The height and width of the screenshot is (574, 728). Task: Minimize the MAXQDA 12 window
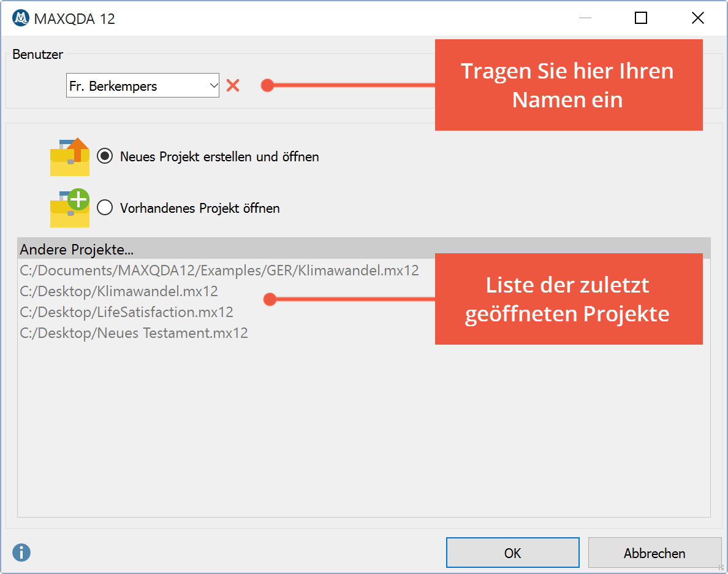(x=585, y=18)
